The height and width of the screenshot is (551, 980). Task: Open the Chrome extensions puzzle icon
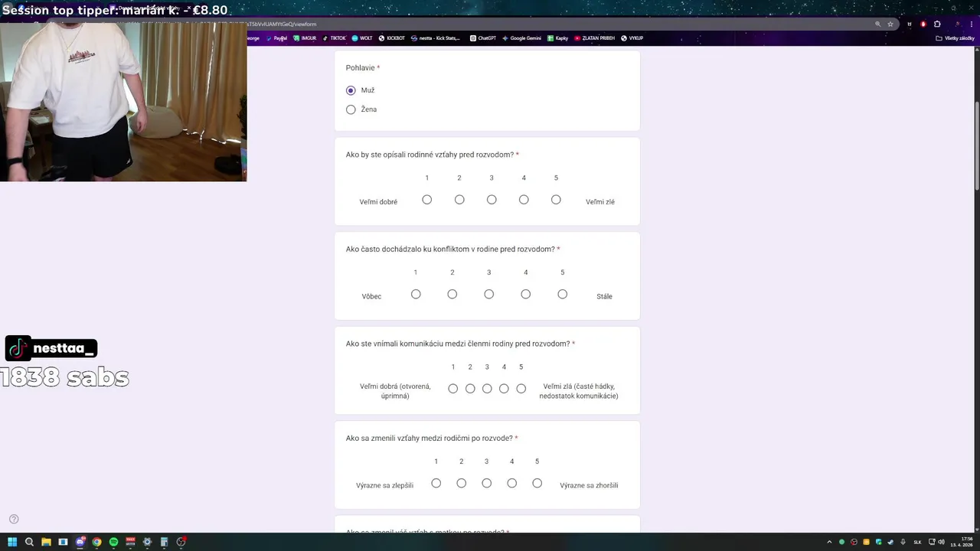click(937, 24)
